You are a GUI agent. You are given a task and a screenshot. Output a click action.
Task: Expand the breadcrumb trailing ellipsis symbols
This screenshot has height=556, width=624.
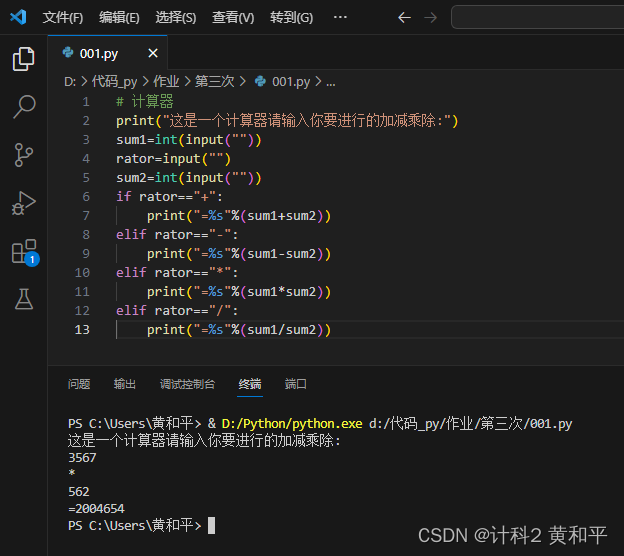point(330,83)
